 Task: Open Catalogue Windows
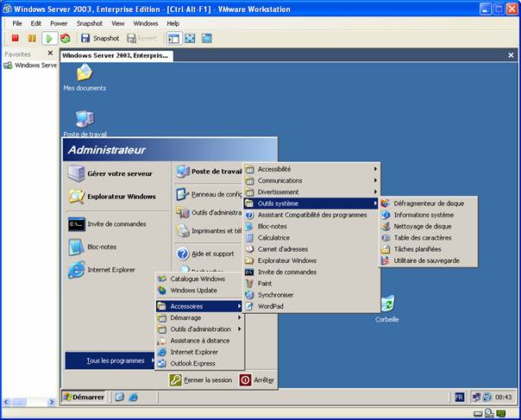199,279
